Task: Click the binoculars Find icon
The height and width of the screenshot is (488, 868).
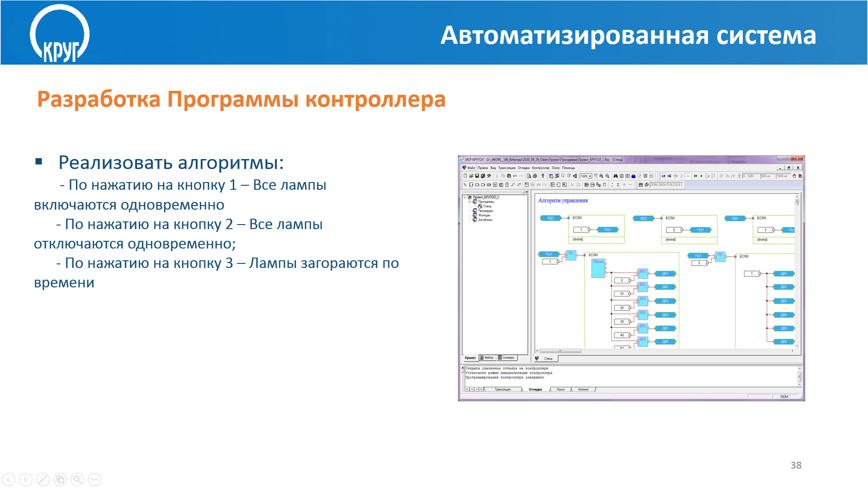Action: coord(615,176)
